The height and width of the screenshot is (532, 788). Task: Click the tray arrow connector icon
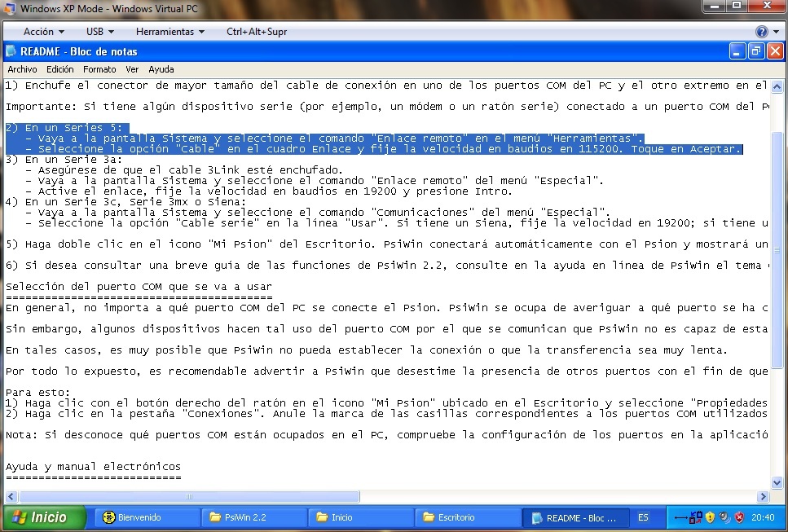(681, 517)
